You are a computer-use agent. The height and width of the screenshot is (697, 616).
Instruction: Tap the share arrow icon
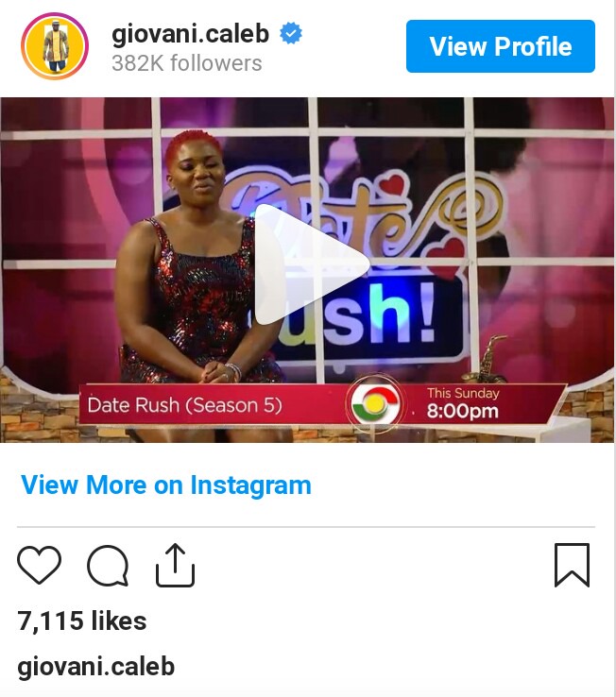(175, 565)
